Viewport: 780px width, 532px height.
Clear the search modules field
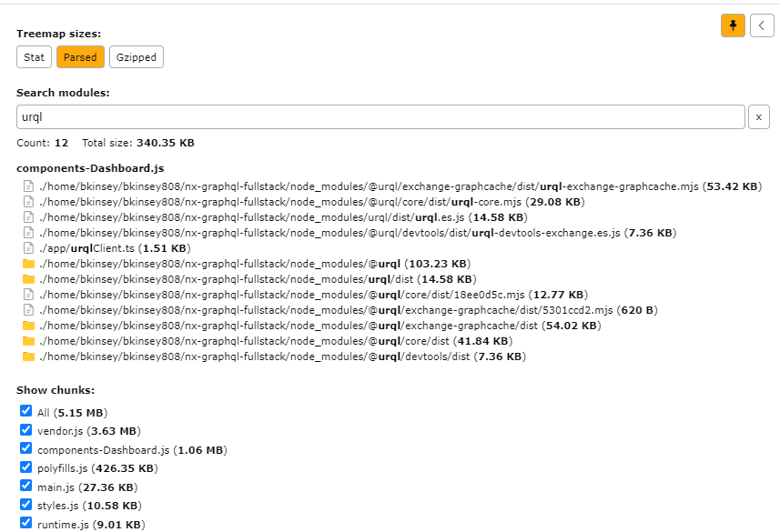(x=759, y=117)
